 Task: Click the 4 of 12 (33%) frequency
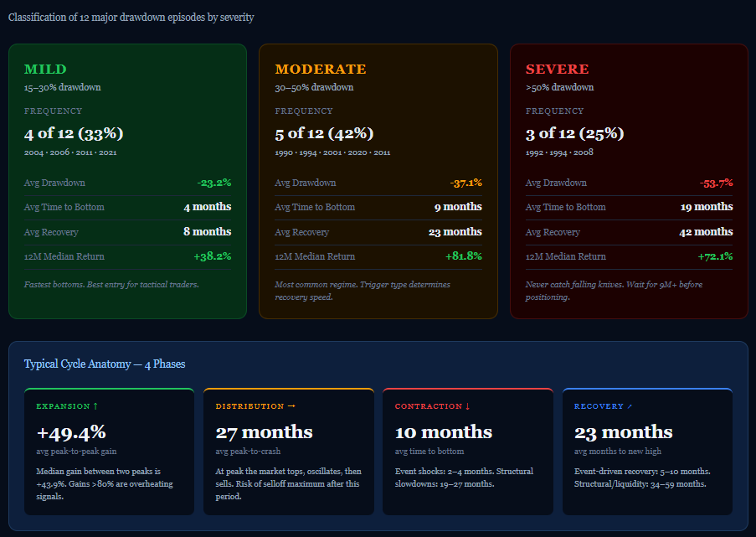click(x=74, y=133)
